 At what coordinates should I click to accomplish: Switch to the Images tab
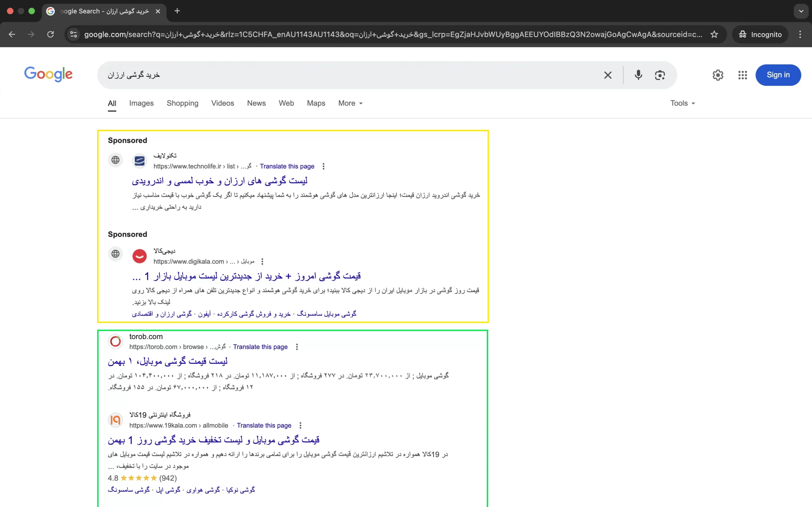(141, 103)
